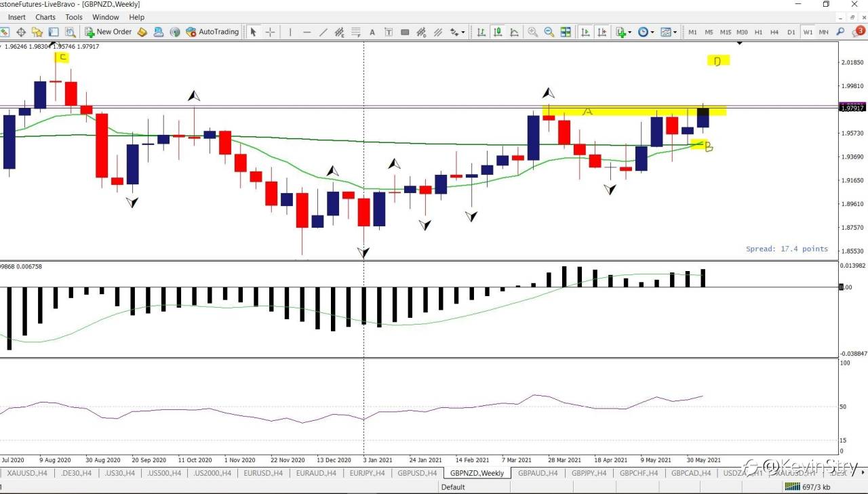The width and height of the screenshot is (868, 494).
Task: Pick the horizontal line tool
Action: coord(307,32)
